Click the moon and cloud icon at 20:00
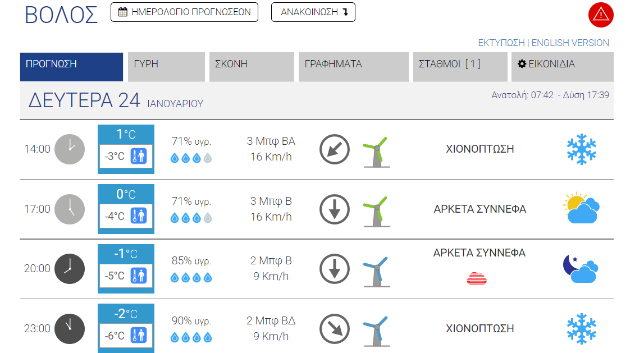The height and width of the screenshot is (353, 644). click(x=581, y=268)
